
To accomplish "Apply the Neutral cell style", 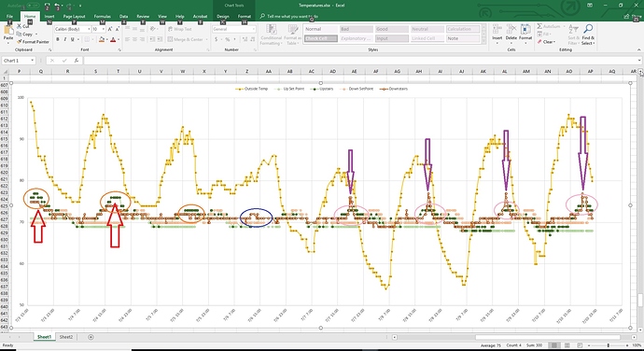I will (427, 29).
